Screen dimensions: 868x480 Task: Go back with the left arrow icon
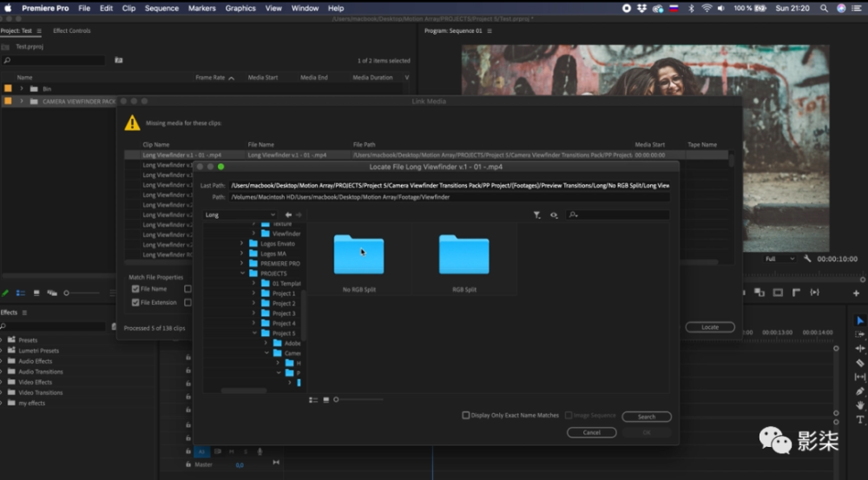click(288, 214)
